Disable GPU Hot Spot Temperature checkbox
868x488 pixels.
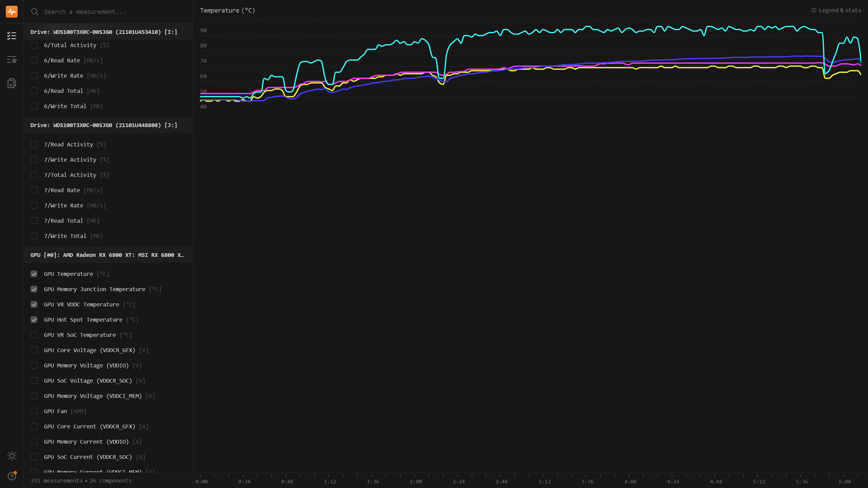pos(34,320)
